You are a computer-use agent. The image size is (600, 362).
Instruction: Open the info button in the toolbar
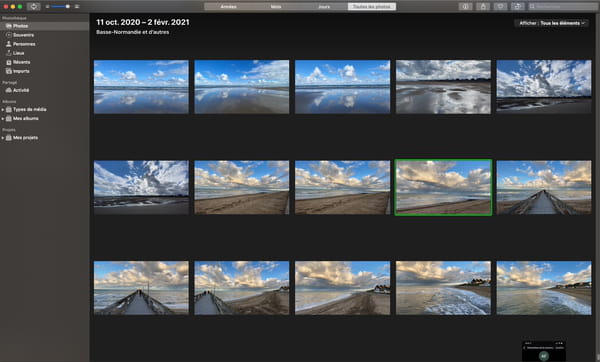(465, 7)
